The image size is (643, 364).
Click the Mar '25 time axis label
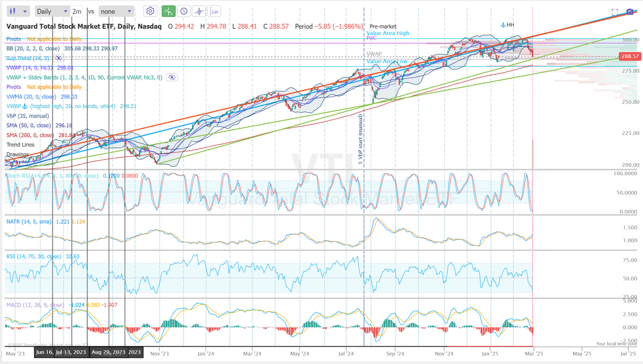pyautogui.click(x=534, y=353)
